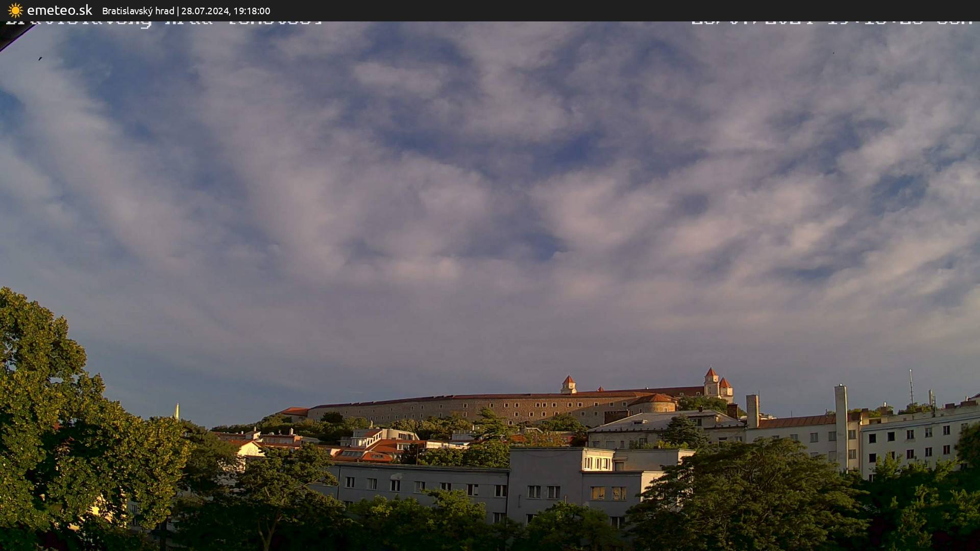Click the camera timestamp overlay at top right
Image resolution: width=980 pixels, height=551 pixels.
[x=832, y=22]
